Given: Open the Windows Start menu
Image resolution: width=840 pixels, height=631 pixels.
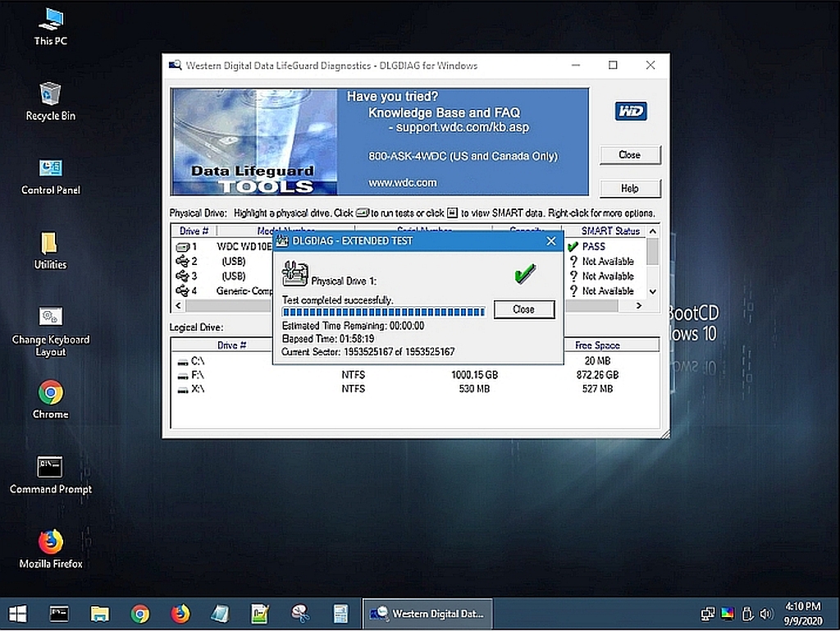Looking at the screenshot, I should click(x=17, y=614).
